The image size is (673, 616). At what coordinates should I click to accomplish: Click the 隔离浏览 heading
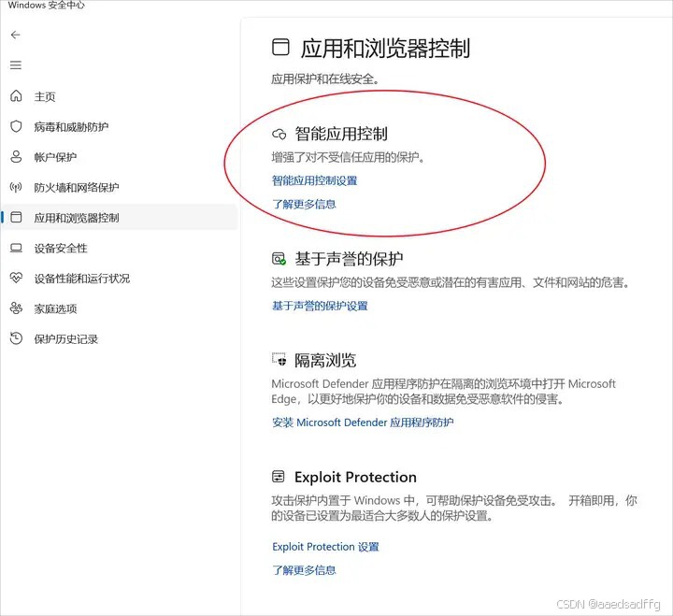(x=325, y=360)
